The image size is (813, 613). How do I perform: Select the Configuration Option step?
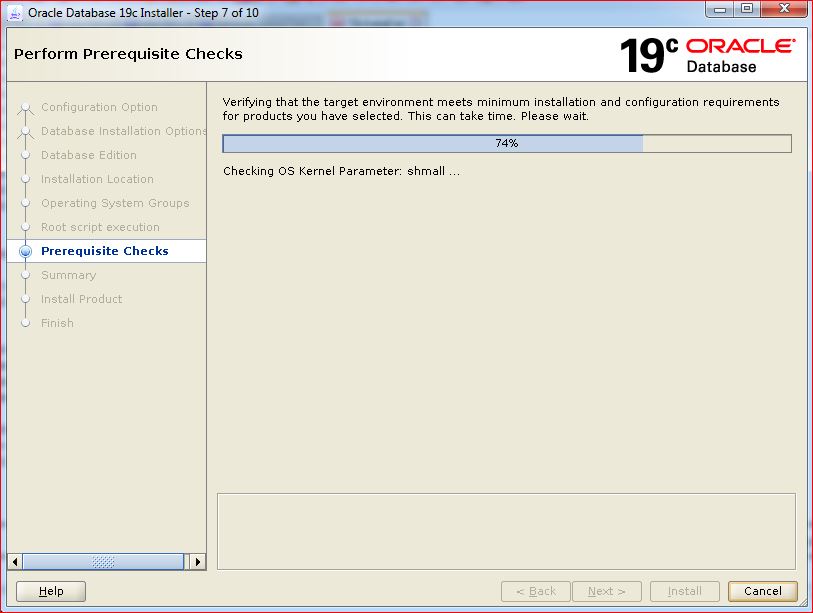pyautogui.click(x=99, y=107)
